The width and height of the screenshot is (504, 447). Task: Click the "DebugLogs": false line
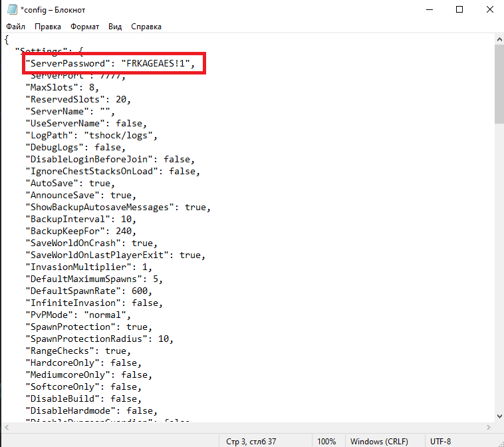tap(76, 147)
